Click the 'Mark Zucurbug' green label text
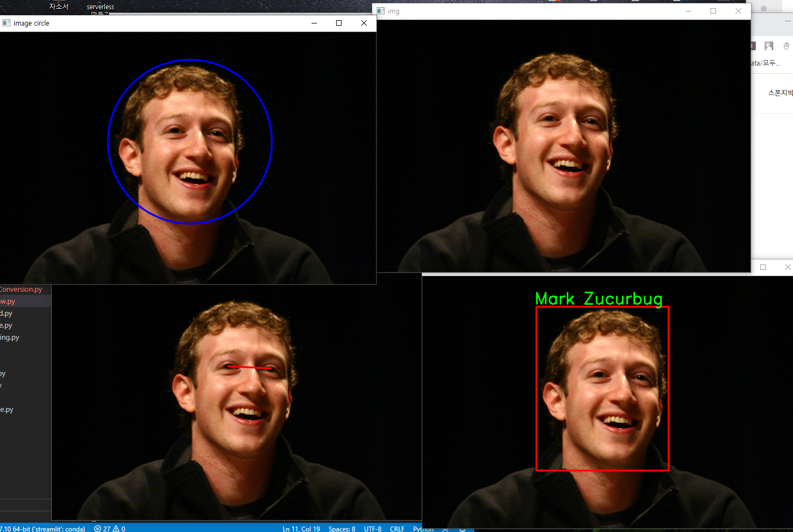Viewport: 793px width, 532px height. pyautogui.click(x=599, y=298)
